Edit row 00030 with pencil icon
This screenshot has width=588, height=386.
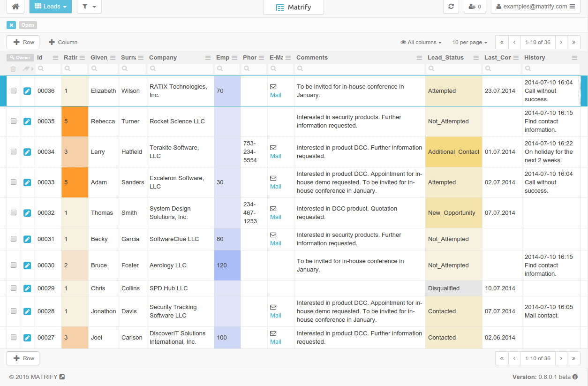coord(27,265)
